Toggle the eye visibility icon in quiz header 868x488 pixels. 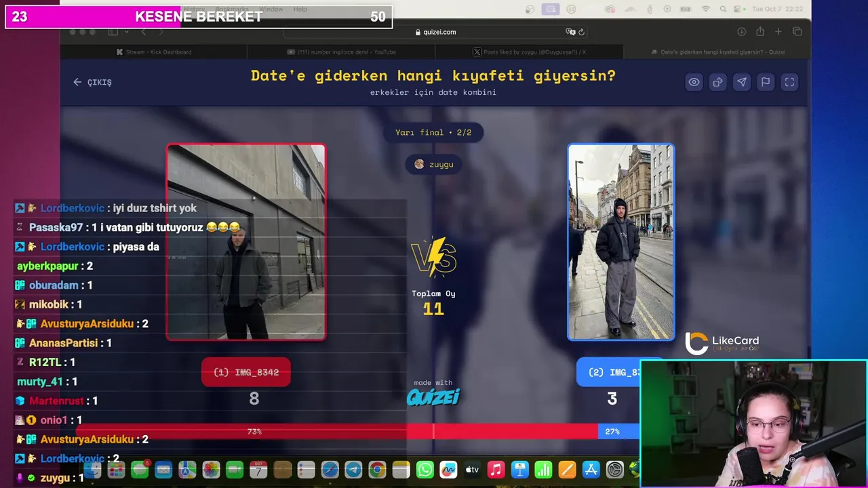point(694,82)
